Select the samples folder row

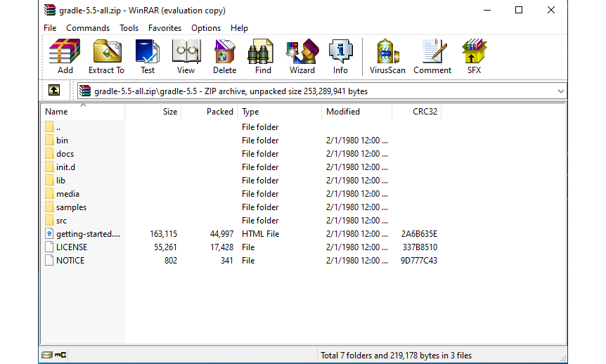point(241,207)
